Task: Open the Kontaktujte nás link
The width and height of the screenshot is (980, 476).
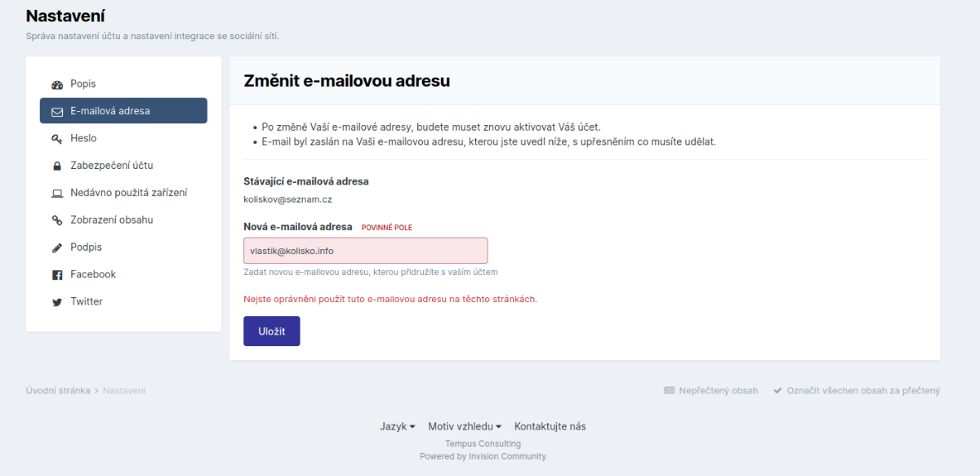Action: click(x=550, y=426)
